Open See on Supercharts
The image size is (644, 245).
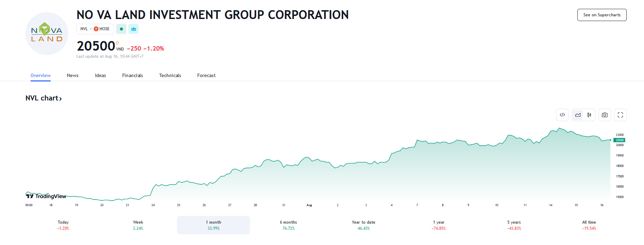602,15
